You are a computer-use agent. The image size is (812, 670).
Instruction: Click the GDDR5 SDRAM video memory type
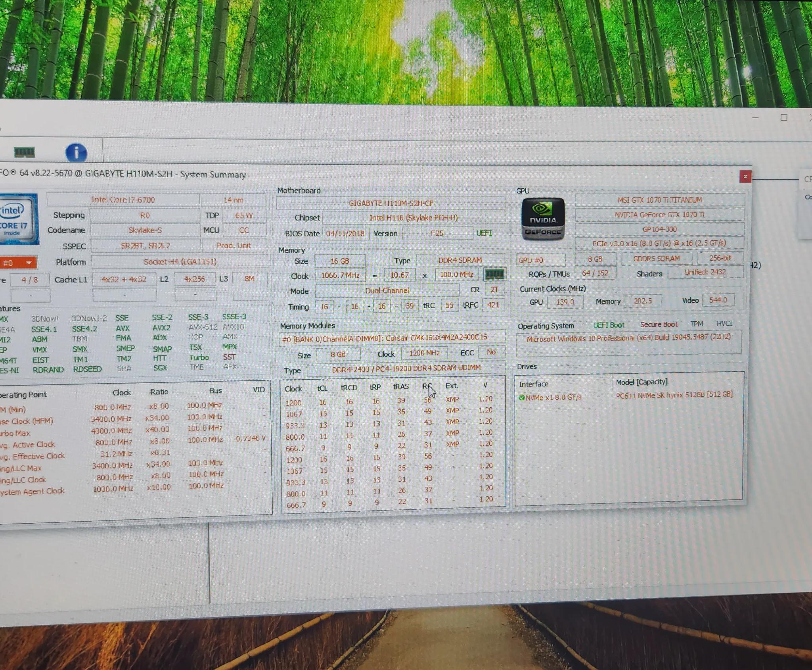point(657,259)
